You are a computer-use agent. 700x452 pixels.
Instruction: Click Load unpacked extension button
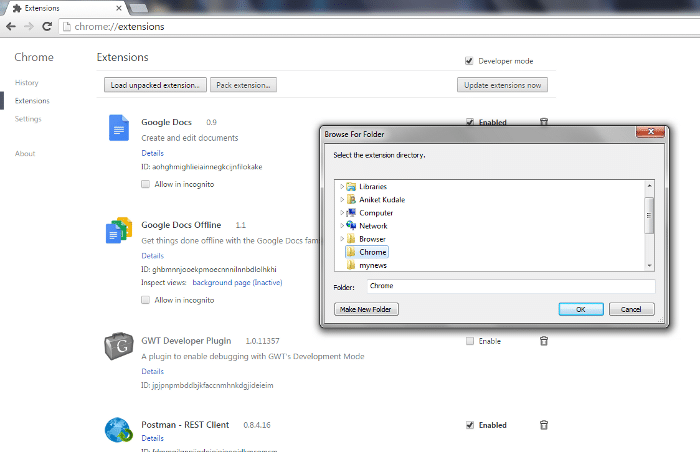155,85
